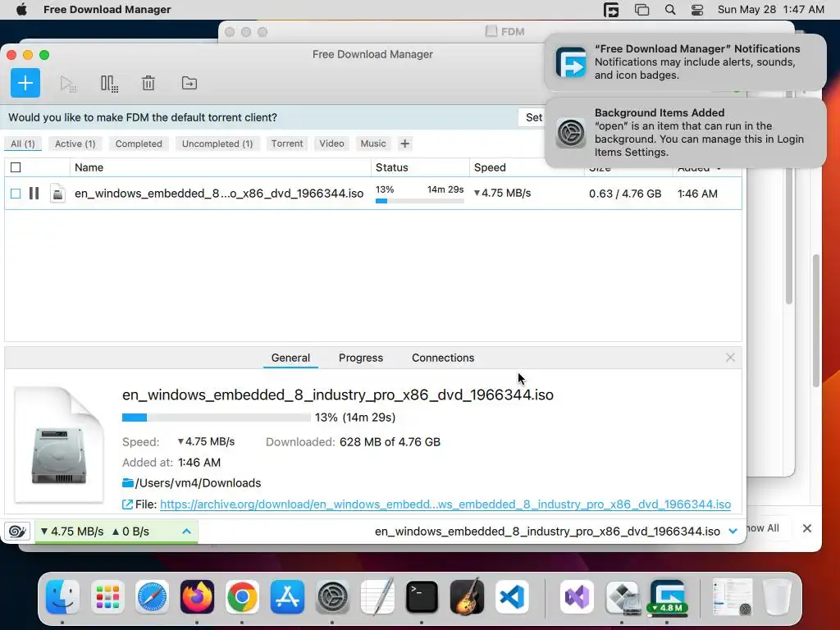The width and height of the screenshot is (840, 630).
Task: Select the Music filter tab
Action: pyautogui.click(x=373, y=144)
